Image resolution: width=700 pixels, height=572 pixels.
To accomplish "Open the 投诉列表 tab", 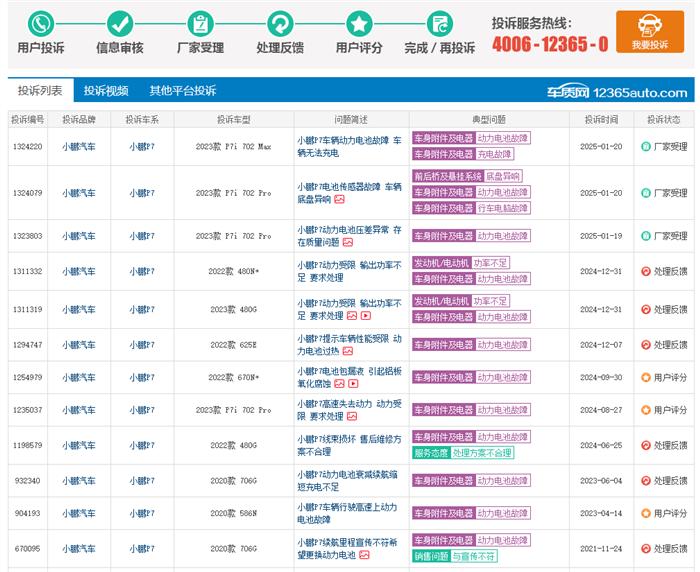I will pyautogui.click(x=40, y=91).
